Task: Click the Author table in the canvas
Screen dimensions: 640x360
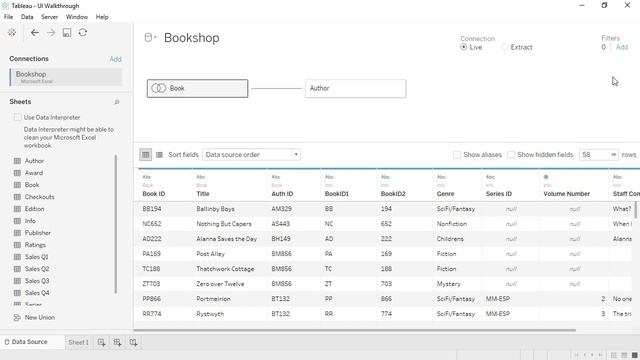Action: [x=356, y=88]
